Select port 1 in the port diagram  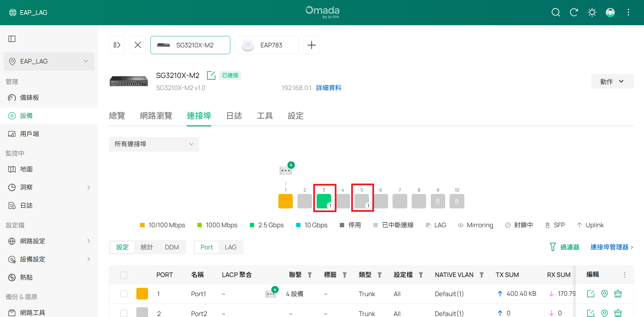pyautogui.click(x=285, y=201)
